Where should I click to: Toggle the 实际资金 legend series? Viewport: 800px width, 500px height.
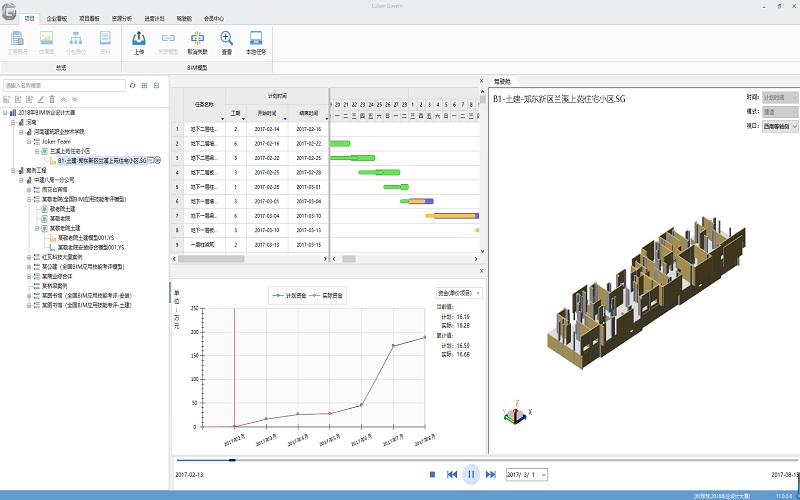click(326, 295)
